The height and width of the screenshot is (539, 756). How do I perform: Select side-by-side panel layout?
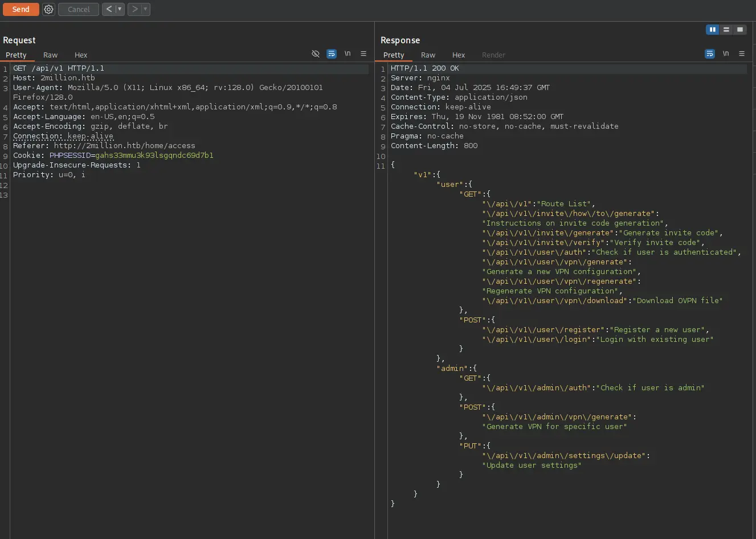(x=712, y=30)
